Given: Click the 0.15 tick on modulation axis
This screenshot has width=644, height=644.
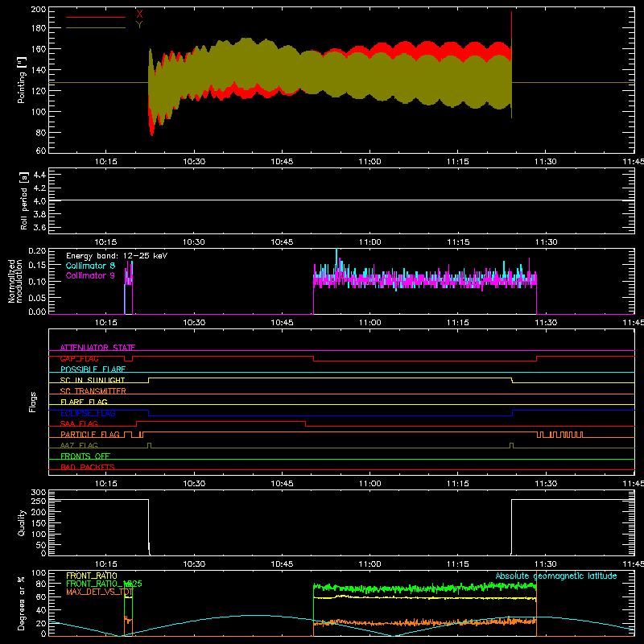Looking at the screenshot, I should (38, 266).
